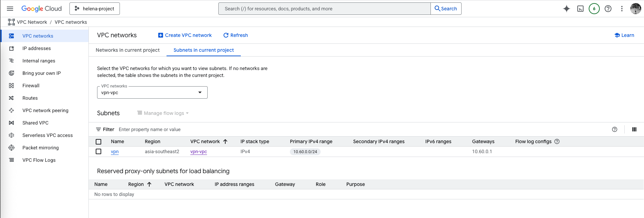Open the main navigation hamburger menu
This screenshot has height=218, width=644.
(10, 9)
